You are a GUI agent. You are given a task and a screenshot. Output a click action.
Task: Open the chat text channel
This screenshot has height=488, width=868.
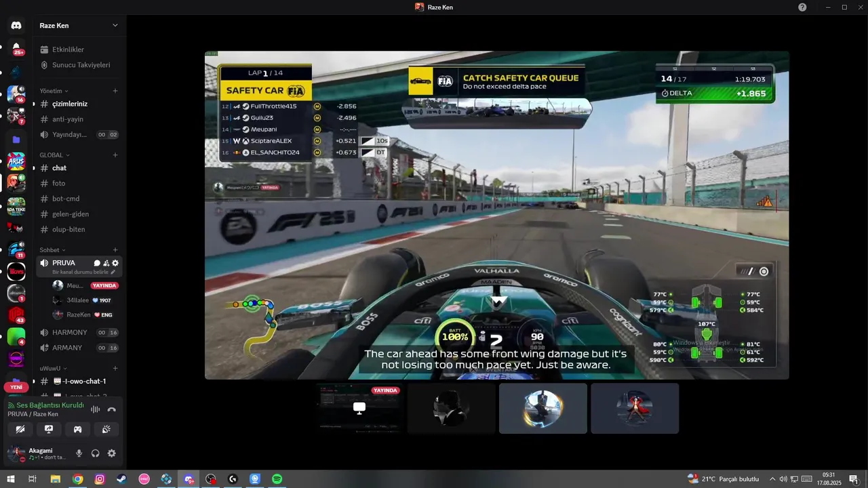click(x=80, y=168)
